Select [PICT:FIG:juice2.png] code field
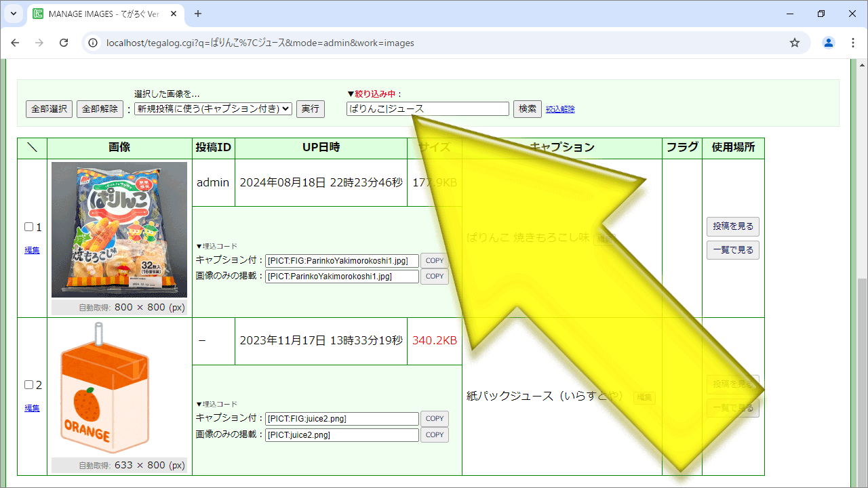This screenshot has width=868, height=488. 342,419
